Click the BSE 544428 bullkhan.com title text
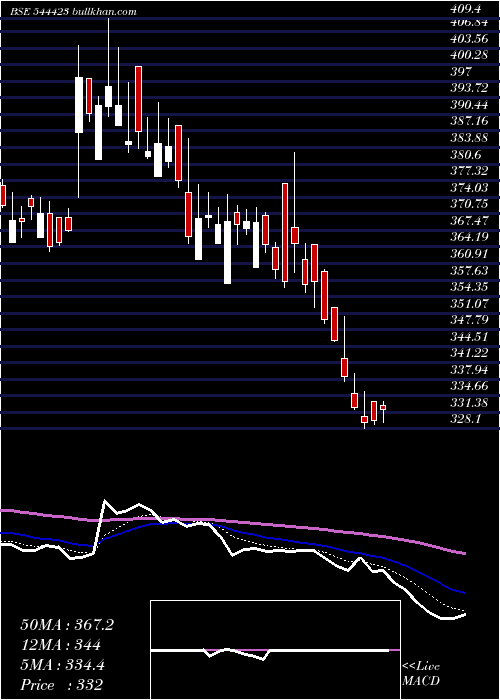500x700 pixels. pos(74,12)
